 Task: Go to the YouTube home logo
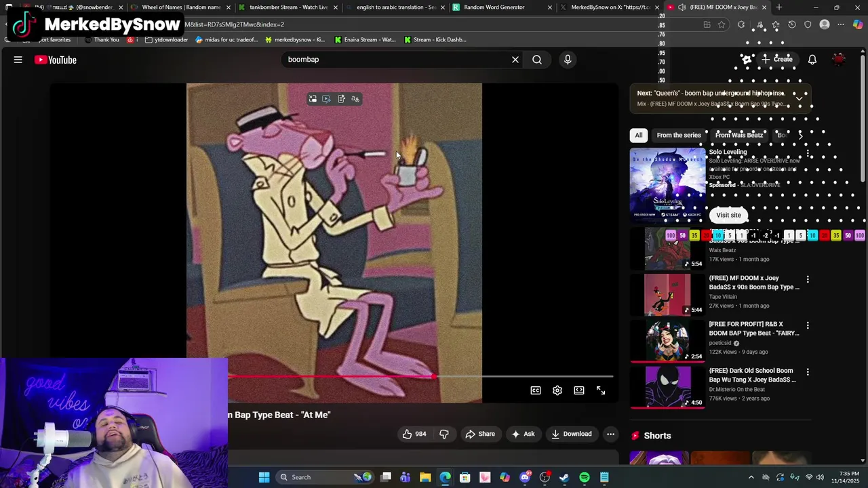pos(56,60)
